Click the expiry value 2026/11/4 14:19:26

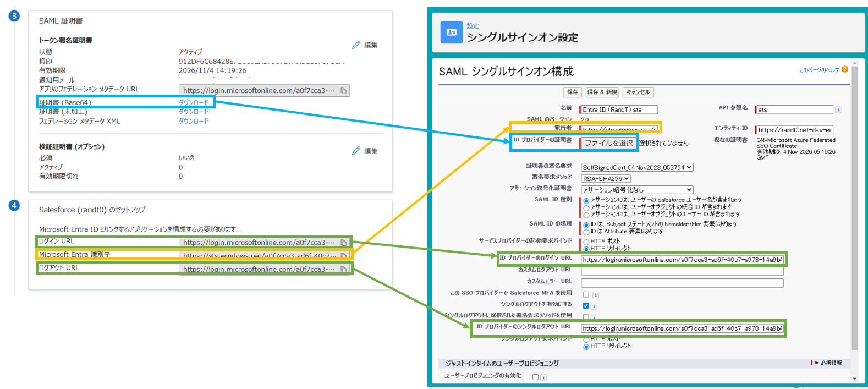(x=212, y=70)
